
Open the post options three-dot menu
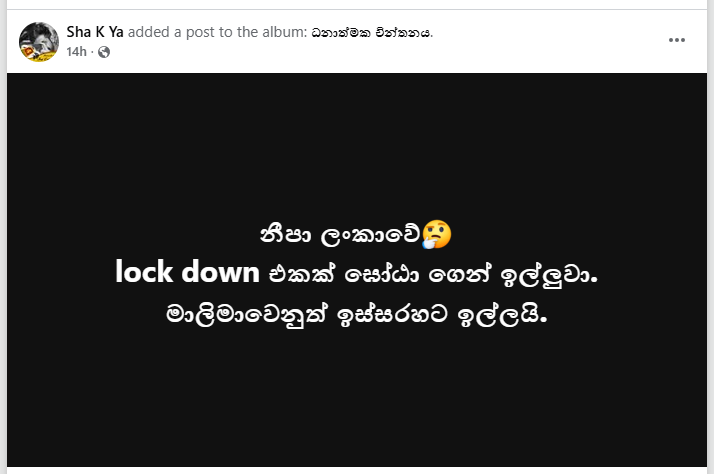coord(677,40)
